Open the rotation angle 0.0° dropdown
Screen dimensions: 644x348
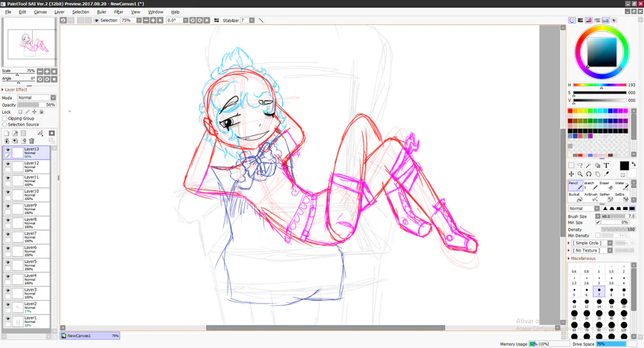(x=185, y=20)
